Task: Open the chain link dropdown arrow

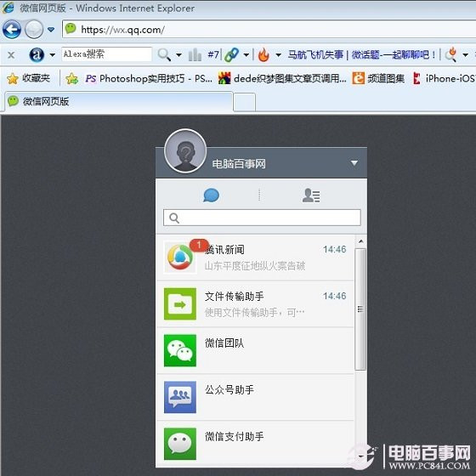Action: point(246,55)
